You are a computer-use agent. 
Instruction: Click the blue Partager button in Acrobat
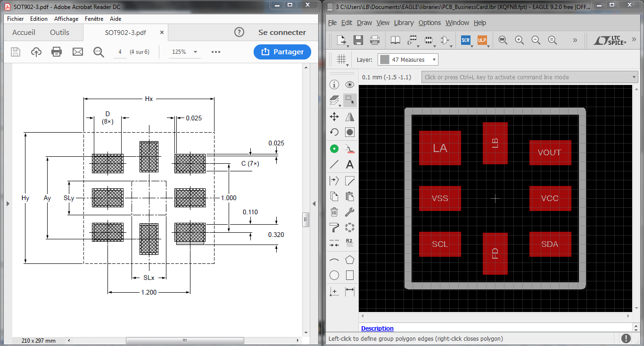[282, 52]
